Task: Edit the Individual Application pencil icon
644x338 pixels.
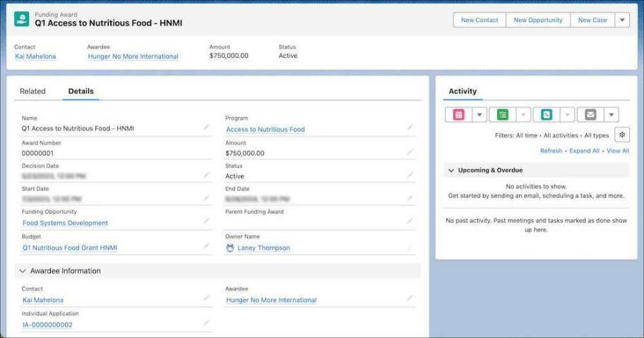Action: pyautogui.click(x=206, y=322)
